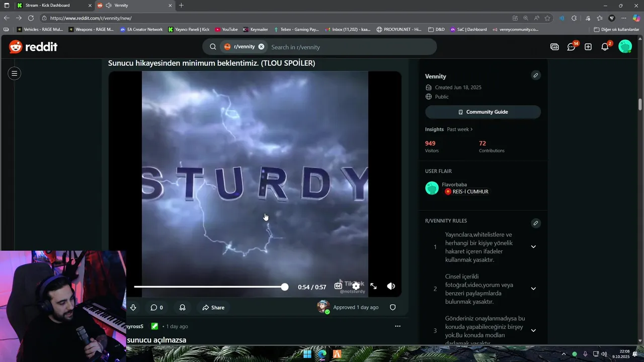Downvote the post arrow
The width and height of the screenshot is (644, 362).
[x=133, y=307]
